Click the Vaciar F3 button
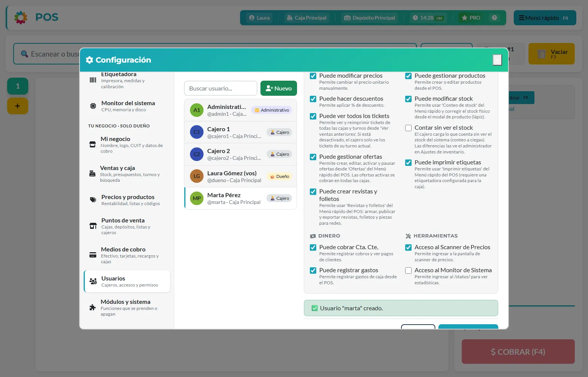This screenshot has height=377, width=588. pos(551,54)
